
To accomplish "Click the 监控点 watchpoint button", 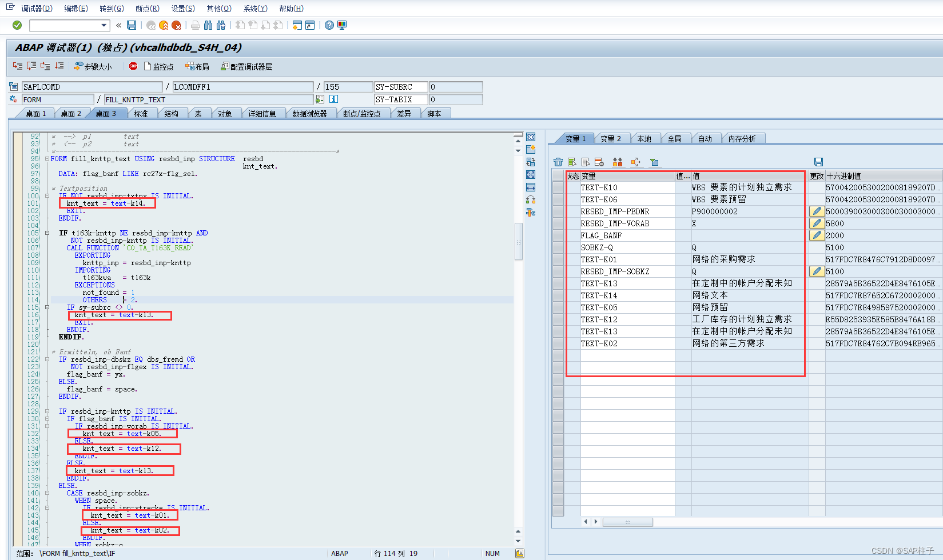I will pyautogui.click(x=159, y=66).
